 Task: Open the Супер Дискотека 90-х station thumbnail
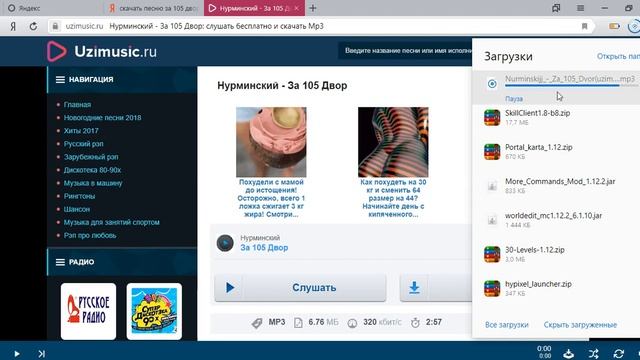(154, 311)
